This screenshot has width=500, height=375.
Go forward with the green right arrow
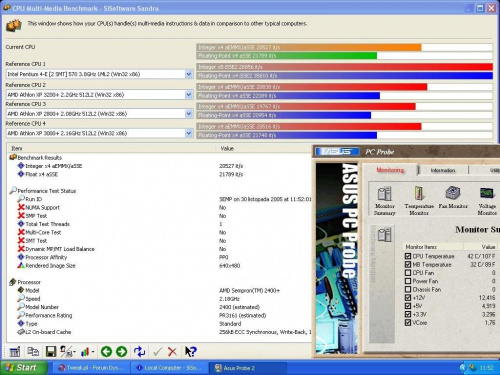[121, 352]
